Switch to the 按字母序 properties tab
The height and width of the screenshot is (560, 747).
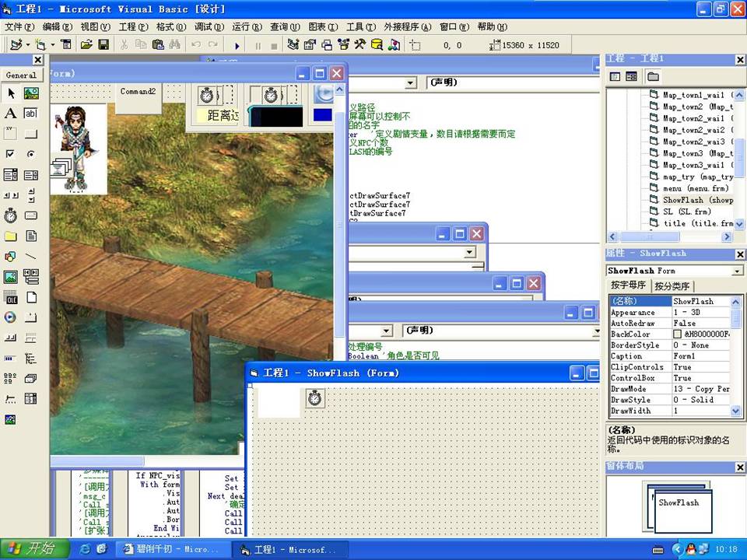629,285
